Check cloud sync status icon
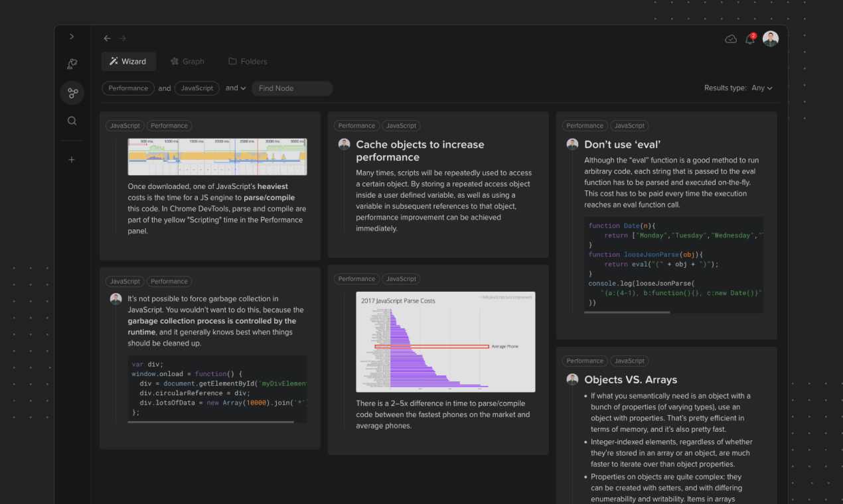Screen dimensions: 843x504 pos(731,38)
